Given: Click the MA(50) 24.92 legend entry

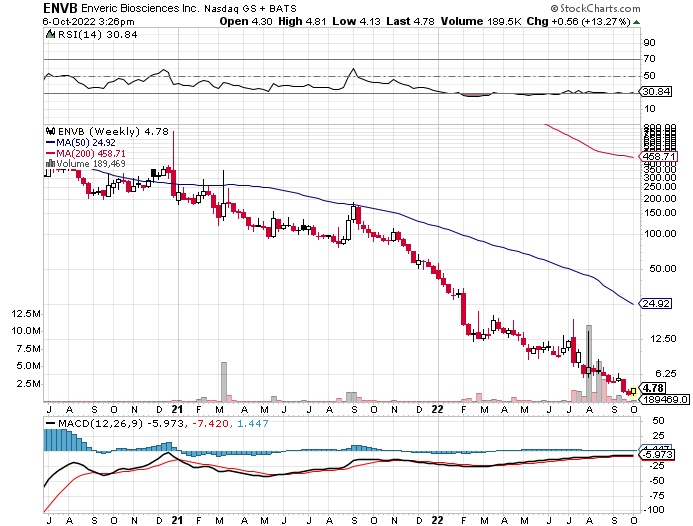Looking at the screenshot, I should click(x=81, y=142).
